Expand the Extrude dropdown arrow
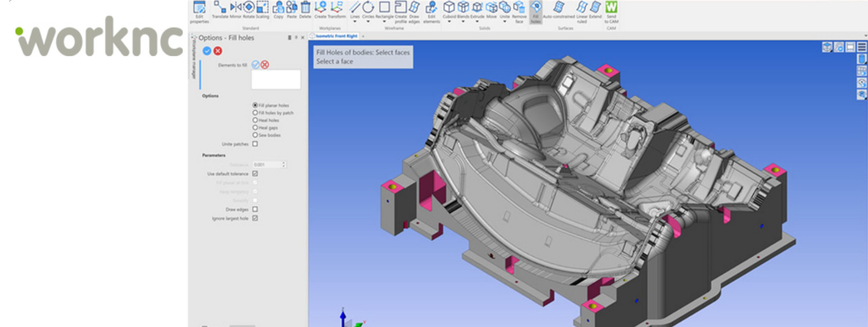 point(477,22)
